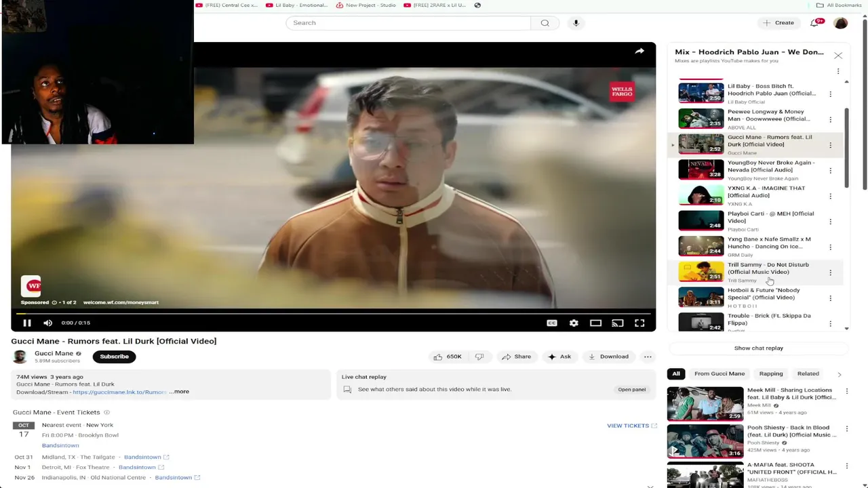This screenshot has height=488, width=868.
Task: Open video settings gear
Action: [x=574, y=323]
